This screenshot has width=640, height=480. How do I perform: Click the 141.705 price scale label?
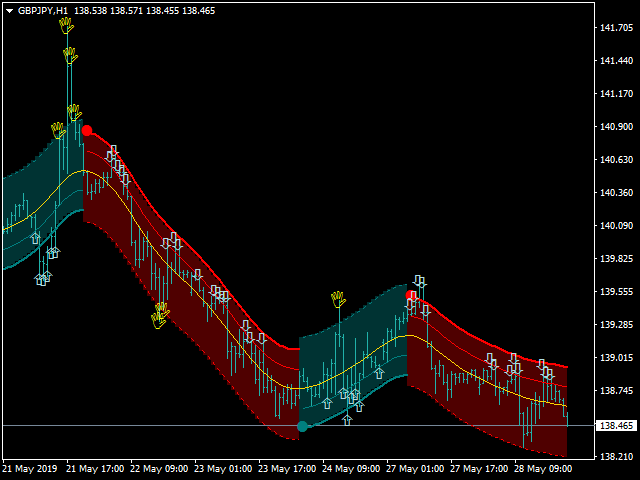[614, 28]
